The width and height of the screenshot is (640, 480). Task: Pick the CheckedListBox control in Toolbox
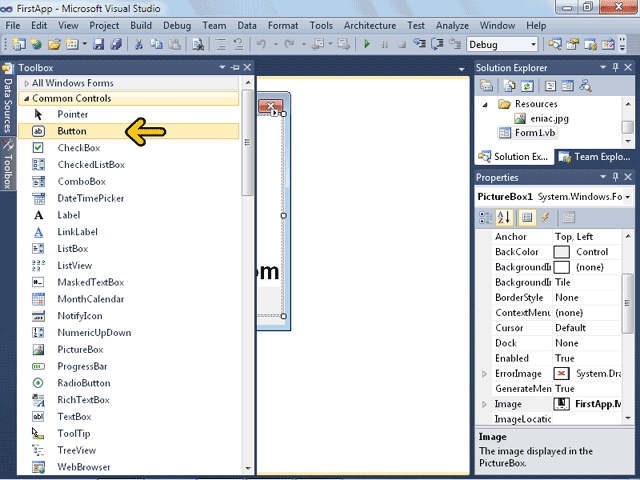pos(91,165)
